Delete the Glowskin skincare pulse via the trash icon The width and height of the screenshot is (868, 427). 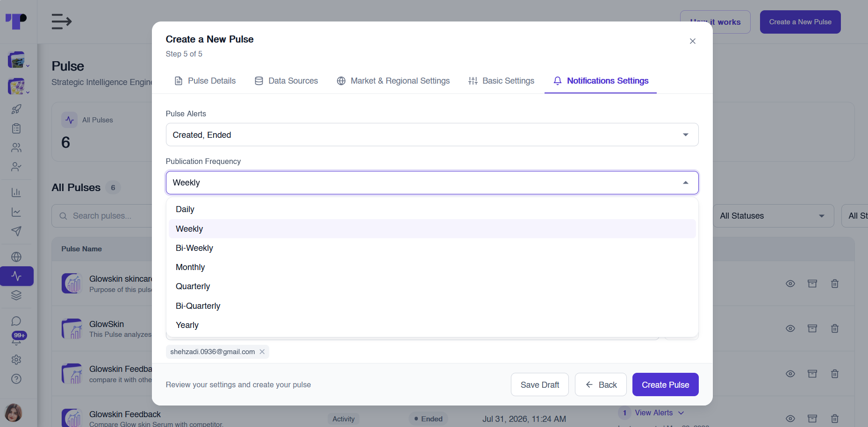pos(835,284)
